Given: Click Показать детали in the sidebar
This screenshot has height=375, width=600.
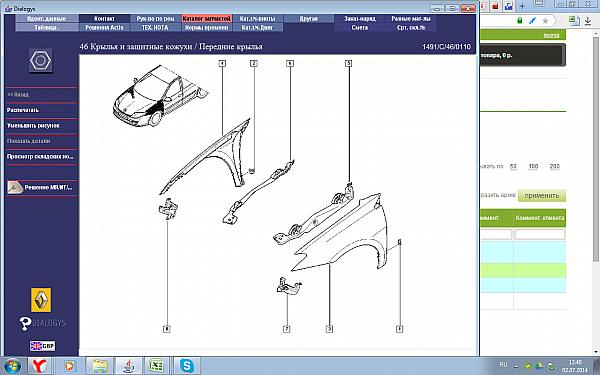Looking at the screenshot, I should [28, 141].
